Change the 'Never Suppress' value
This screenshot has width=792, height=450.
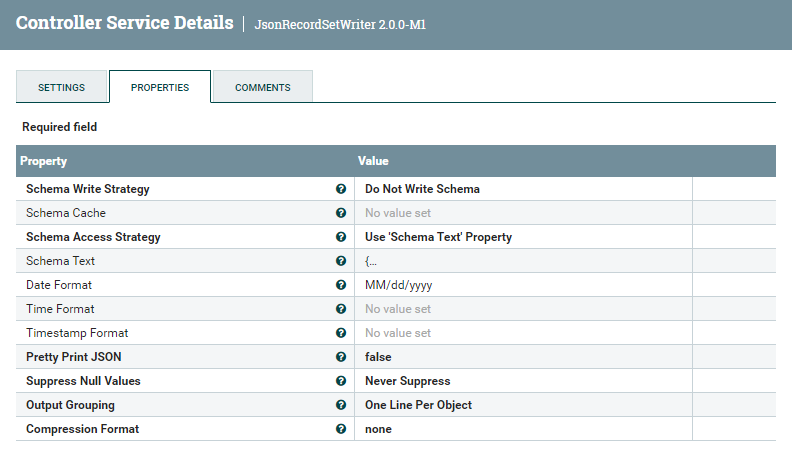click(x=407, y=381)
